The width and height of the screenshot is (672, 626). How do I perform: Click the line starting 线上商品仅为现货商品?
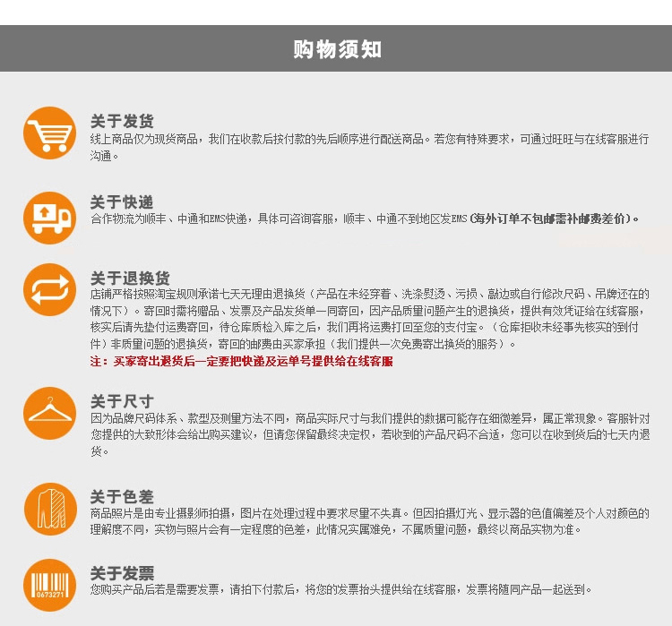[x=369, y=139]
